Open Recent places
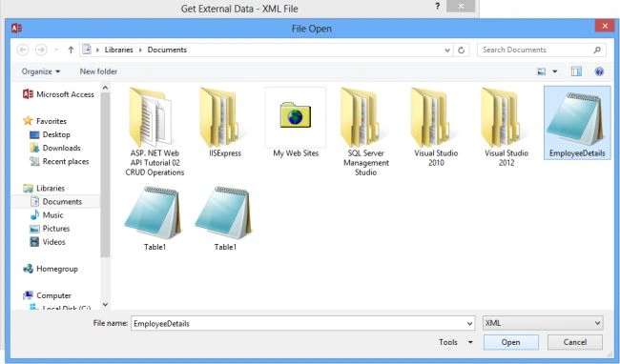Image resolution: width=620 pixels, height=364 pixels. pyautogui.click(x=59, y=161)
